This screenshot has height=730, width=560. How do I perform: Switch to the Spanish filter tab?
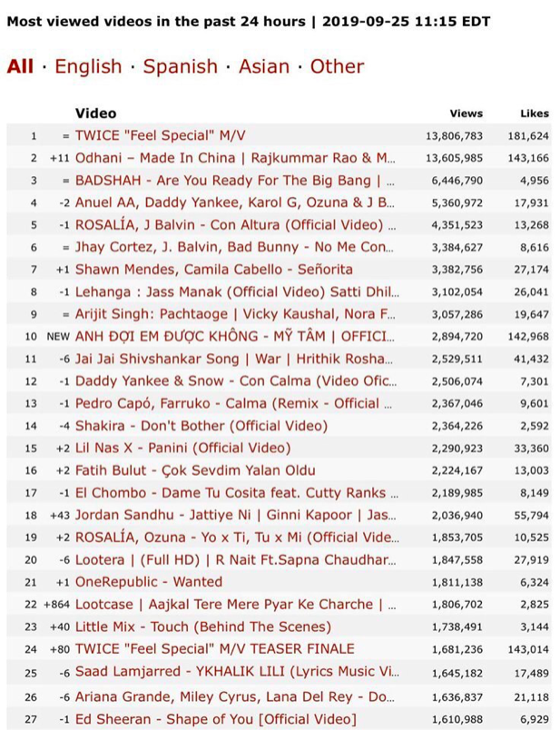point(180,66)
